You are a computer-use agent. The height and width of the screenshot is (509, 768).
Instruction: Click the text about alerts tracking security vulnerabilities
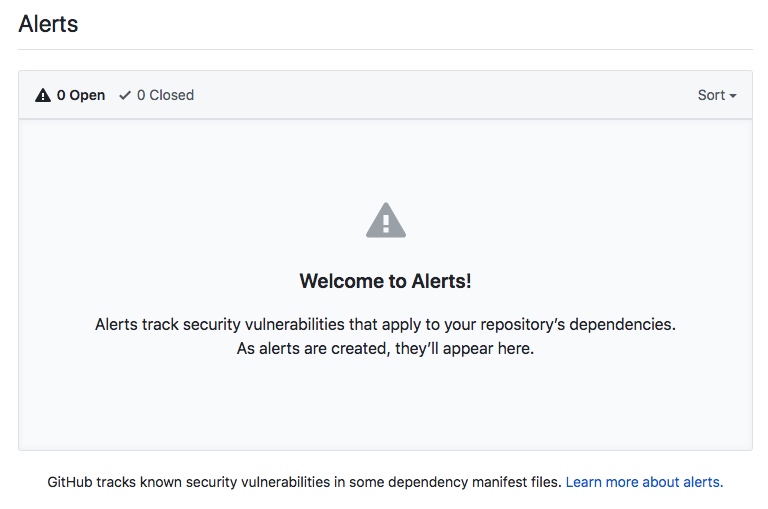pyautogui.click(x=385, y=324)
